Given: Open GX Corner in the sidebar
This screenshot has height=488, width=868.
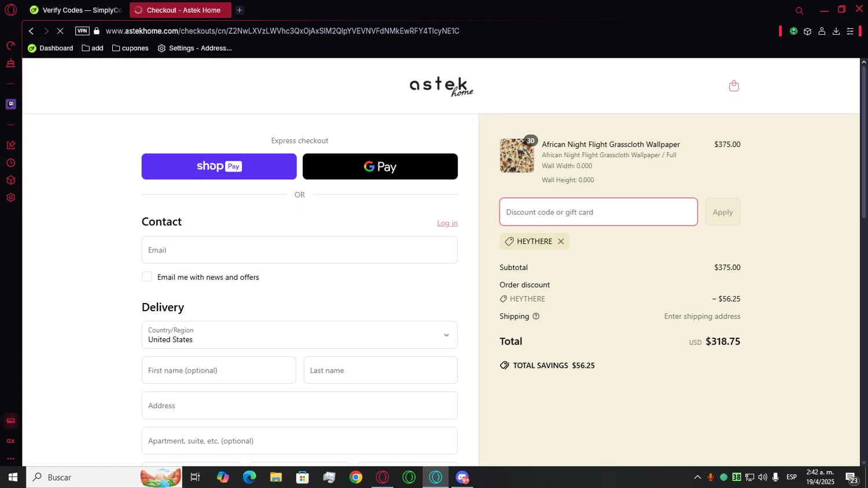Looking at the screenshot, I should point(10,441).
